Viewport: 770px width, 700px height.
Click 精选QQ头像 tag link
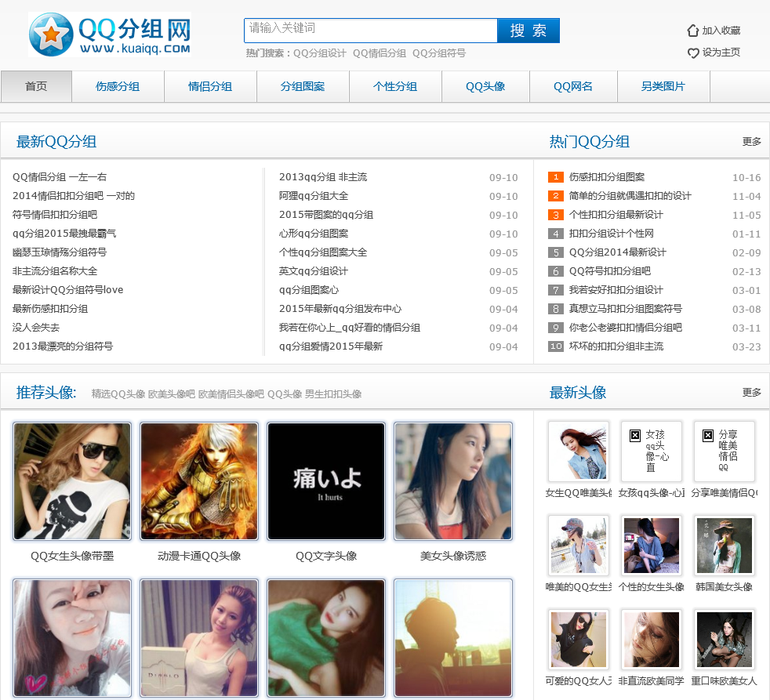[118, 394]
